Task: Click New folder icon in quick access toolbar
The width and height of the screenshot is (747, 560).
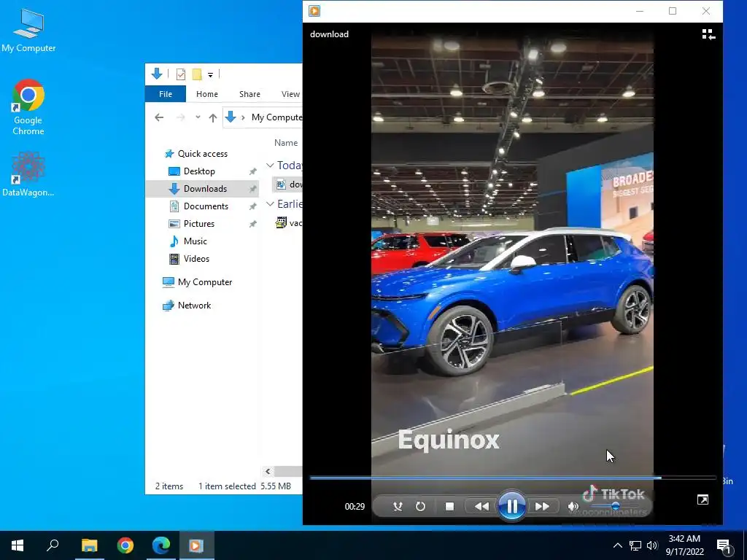Action: (x=197, y=74)
